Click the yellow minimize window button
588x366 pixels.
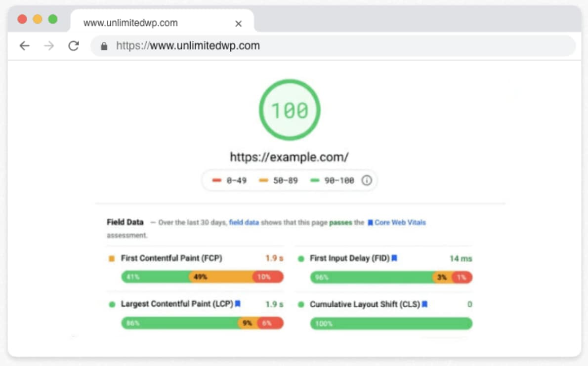pyautogui.click(x=38, y=19)
